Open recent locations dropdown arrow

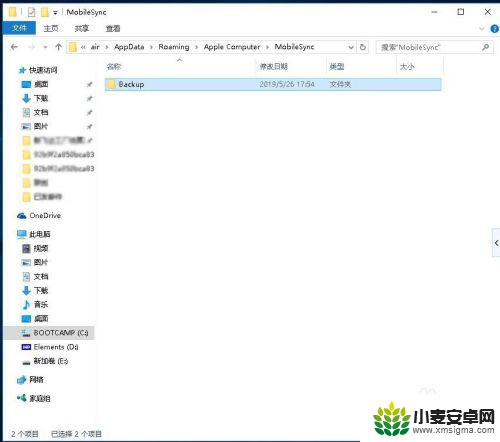pos(45,47)
